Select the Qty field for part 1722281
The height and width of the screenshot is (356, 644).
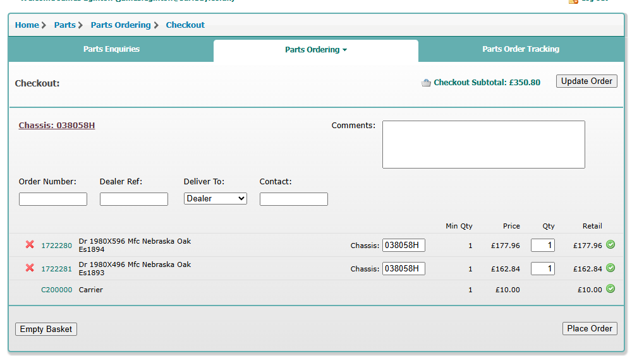pos(542,269)
